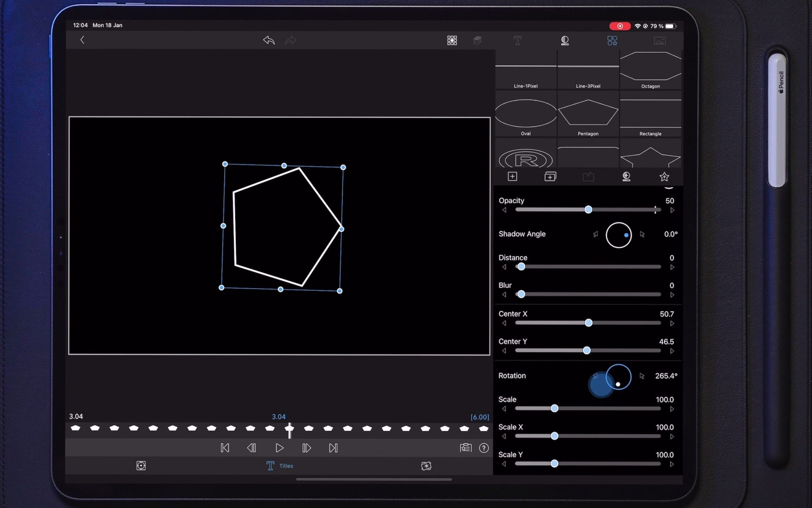Select the Pentagon shape preset
The width and height of the screenshot is (812, 508).
[588, 113]
